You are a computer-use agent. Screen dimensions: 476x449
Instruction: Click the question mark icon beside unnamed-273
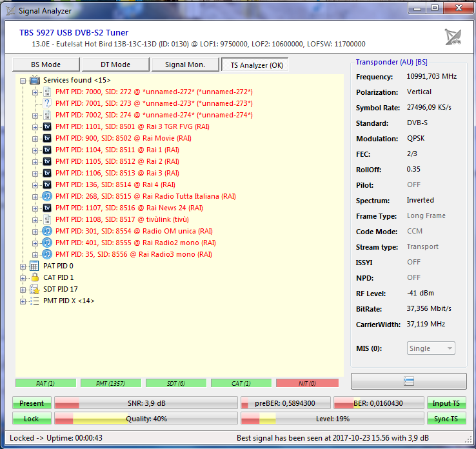47,103
